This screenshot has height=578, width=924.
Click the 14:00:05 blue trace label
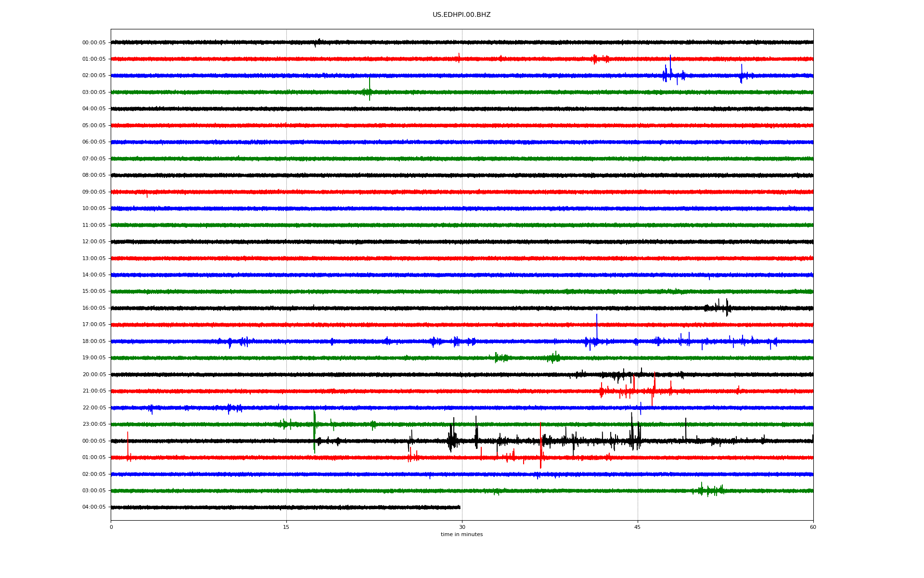coord(94,275)
